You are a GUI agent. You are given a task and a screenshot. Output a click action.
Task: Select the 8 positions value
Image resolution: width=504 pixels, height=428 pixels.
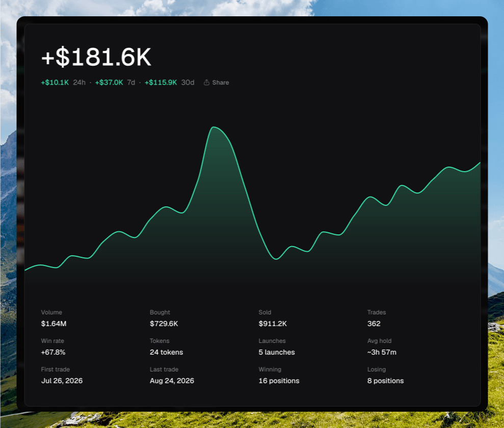pos(385,381)
